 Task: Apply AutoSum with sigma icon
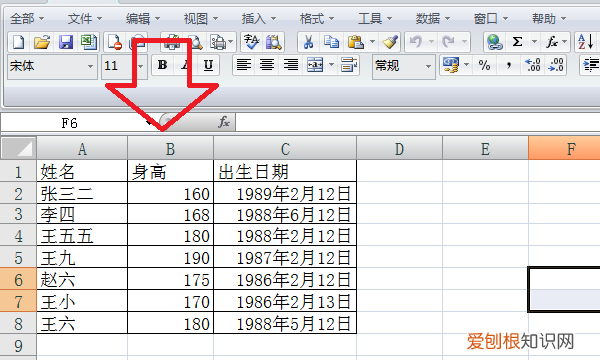[x=517, y=41]
